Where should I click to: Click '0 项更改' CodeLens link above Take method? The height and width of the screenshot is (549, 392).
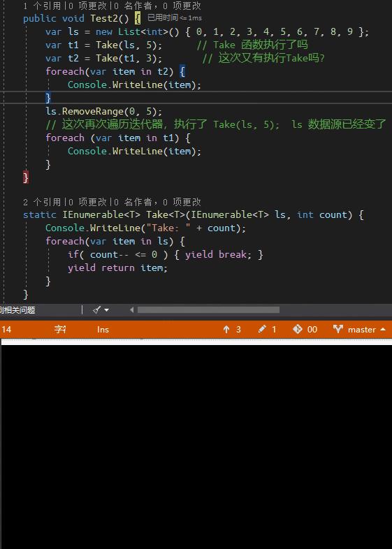87,202
